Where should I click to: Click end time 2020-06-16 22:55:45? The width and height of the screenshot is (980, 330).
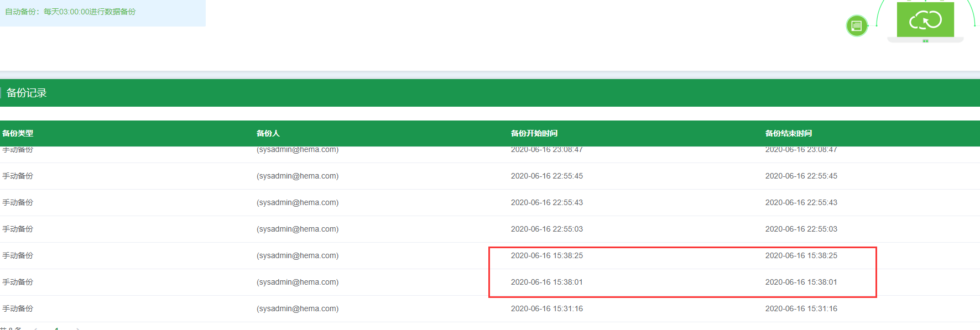click(x=801, y=176)
